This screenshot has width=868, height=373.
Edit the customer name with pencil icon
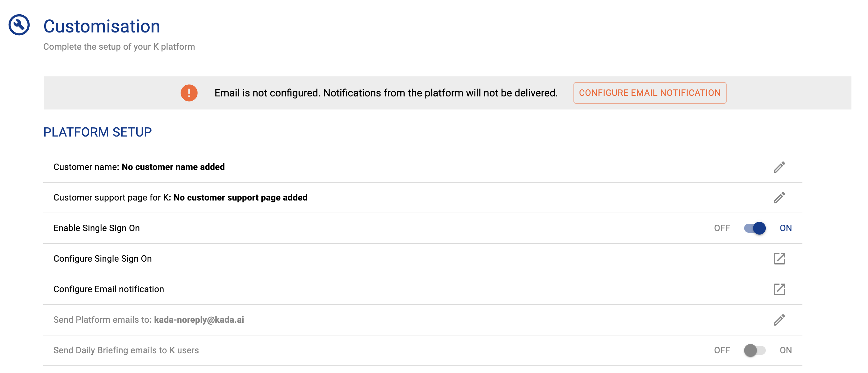click(x=779, y=167)
